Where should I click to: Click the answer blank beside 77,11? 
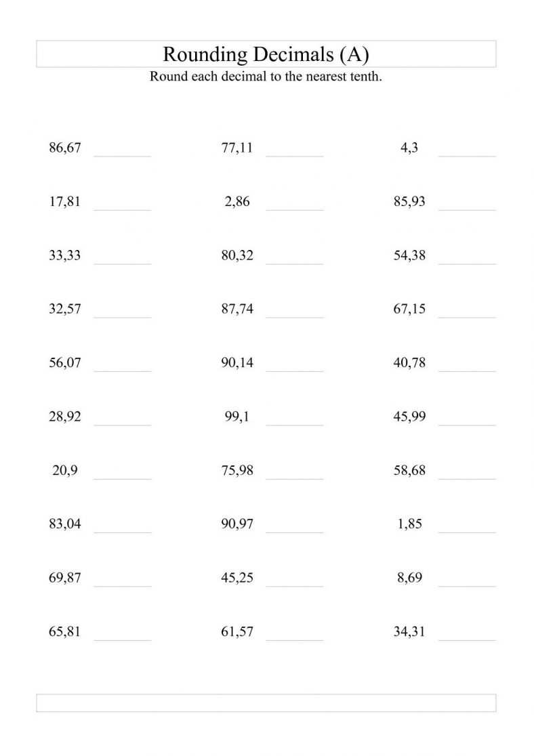pos(295,156)
